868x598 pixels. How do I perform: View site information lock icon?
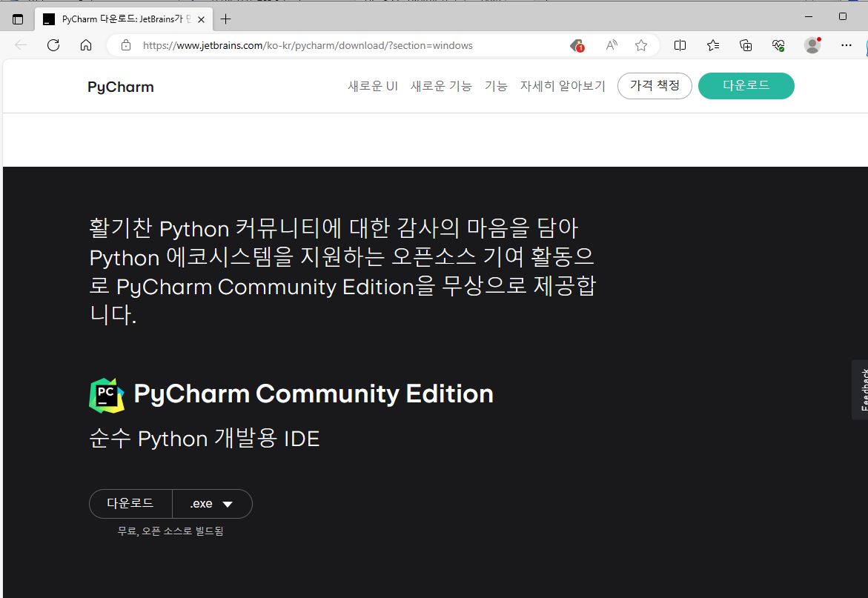tap(126, 45)
